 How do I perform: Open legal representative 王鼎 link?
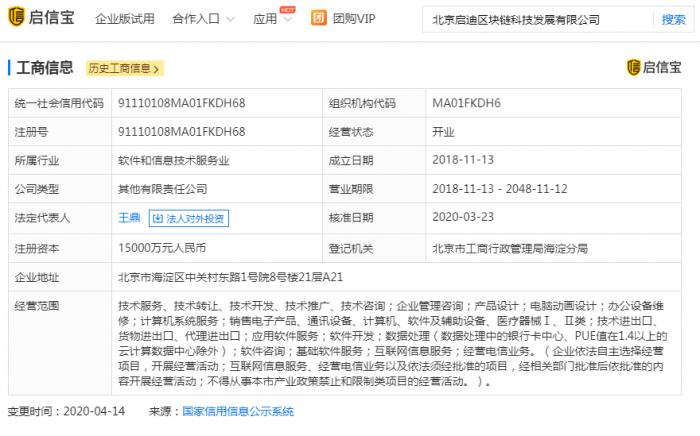pos(128,217)
